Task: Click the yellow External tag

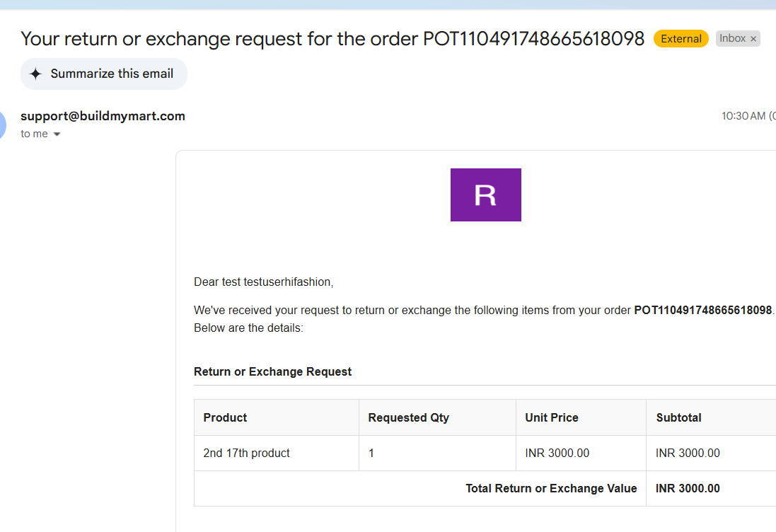Action: tap(681, 39)
